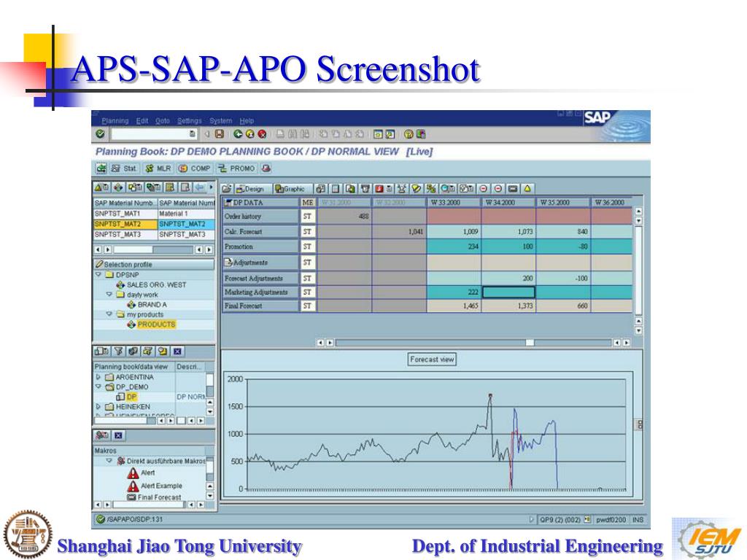Select the Final Forecast macro

[x=159, y=497]
